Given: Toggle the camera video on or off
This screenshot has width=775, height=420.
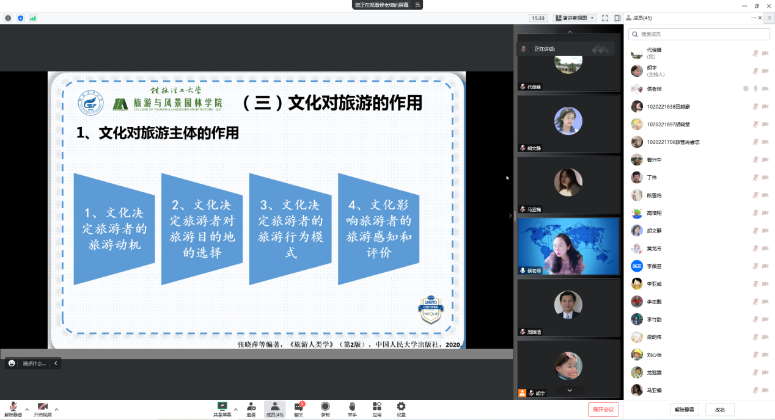Looking at the screenshot, I should coord(42,408).
